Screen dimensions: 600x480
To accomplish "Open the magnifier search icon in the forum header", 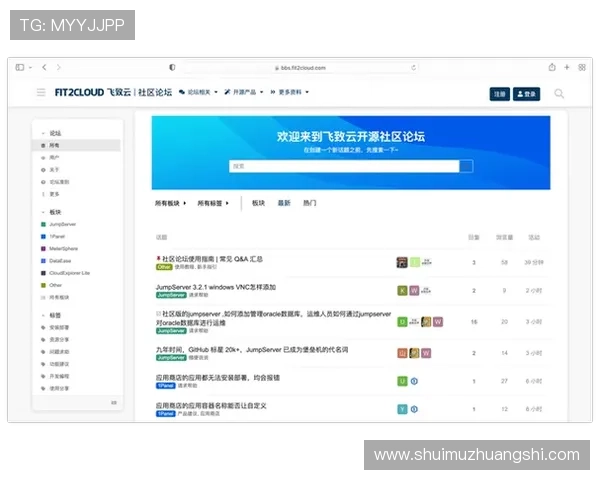I will tap(559, 93).
